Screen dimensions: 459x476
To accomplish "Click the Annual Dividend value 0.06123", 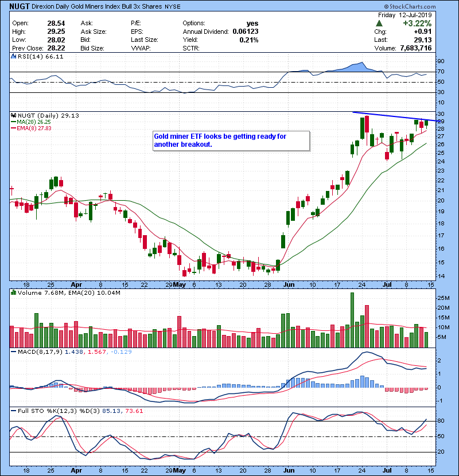I will [246, 32].
